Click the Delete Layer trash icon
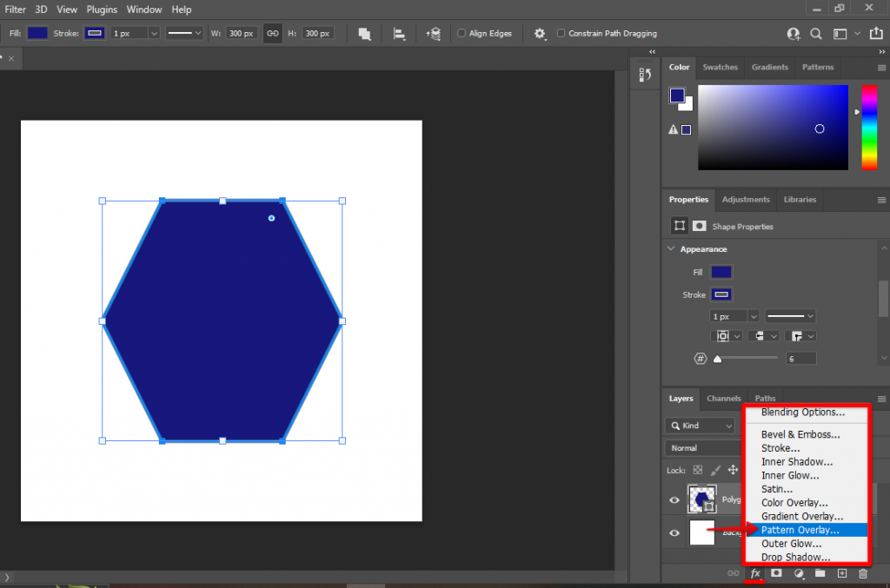The image size is (890, 588). click(x=862, y=573)
